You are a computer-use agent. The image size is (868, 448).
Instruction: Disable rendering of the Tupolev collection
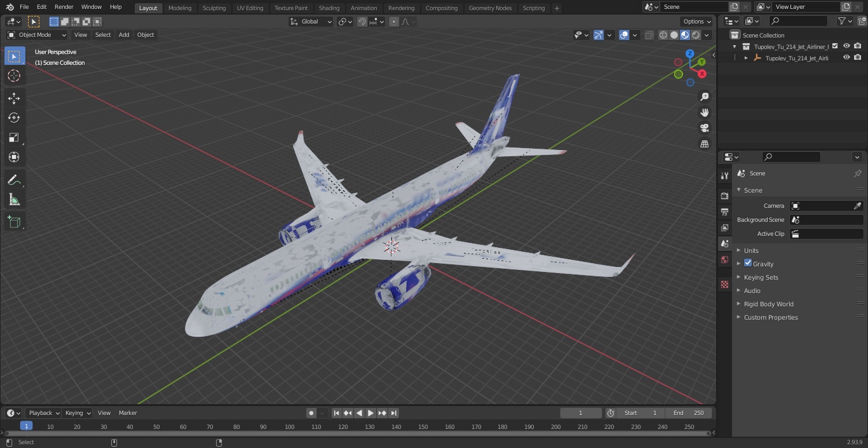tap(858, 46)
